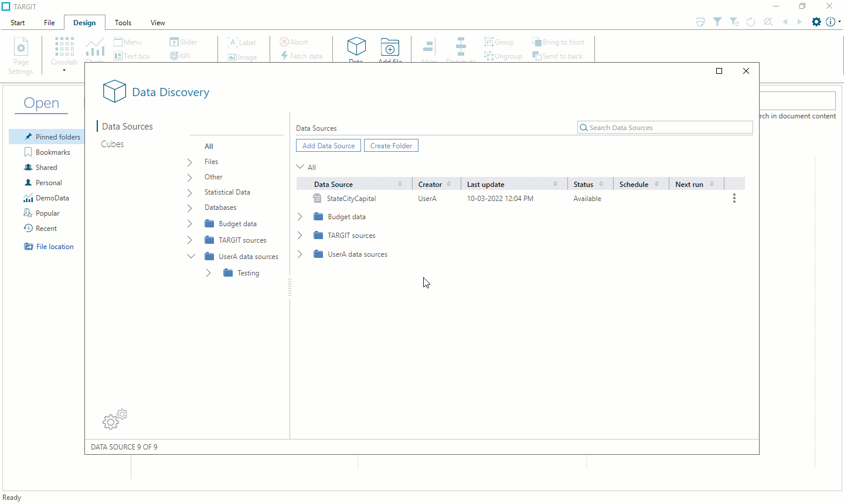Image resolution: width=844 pixels, height=504 pixels.
Task: Open Page Settings
Action: 21,55
